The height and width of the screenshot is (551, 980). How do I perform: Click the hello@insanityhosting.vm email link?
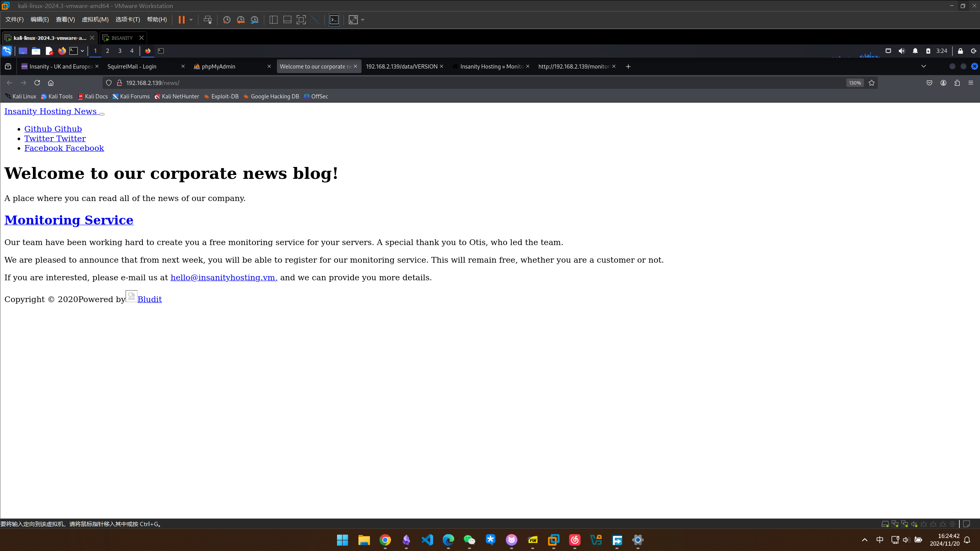click(224, 278)
